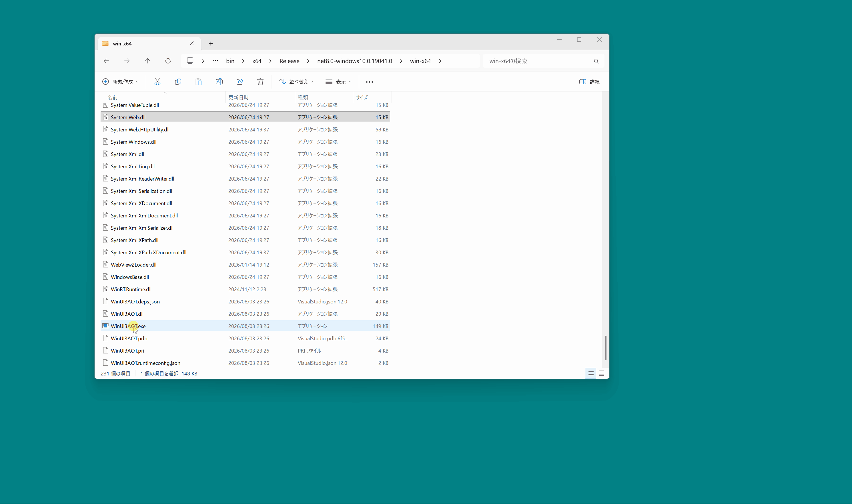Click the Paste clipboard icon
Image resolution: width=852 pixels, height=504 pixels.
click(199, 81)
